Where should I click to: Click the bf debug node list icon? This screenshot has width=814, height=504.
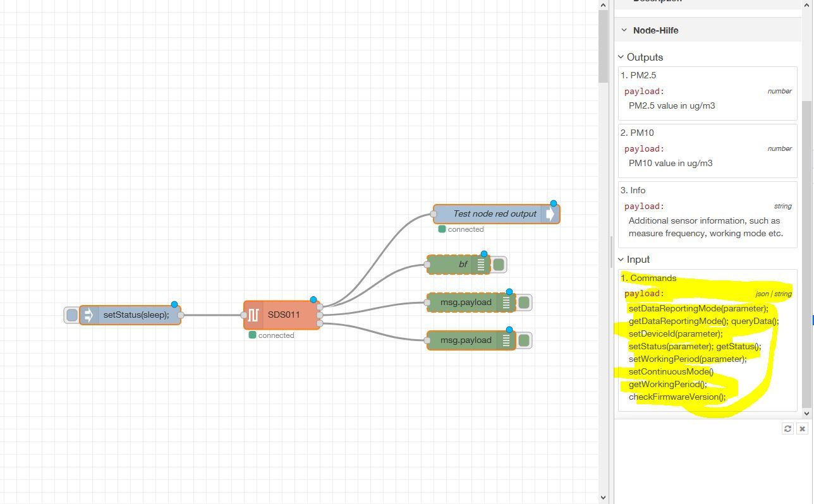click(x=481, y=265)
